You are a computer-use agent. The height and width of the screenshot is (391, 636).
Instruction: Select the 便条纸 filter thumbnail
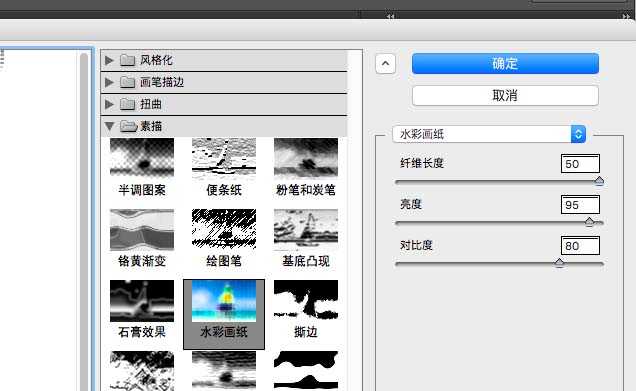[224, 157]
